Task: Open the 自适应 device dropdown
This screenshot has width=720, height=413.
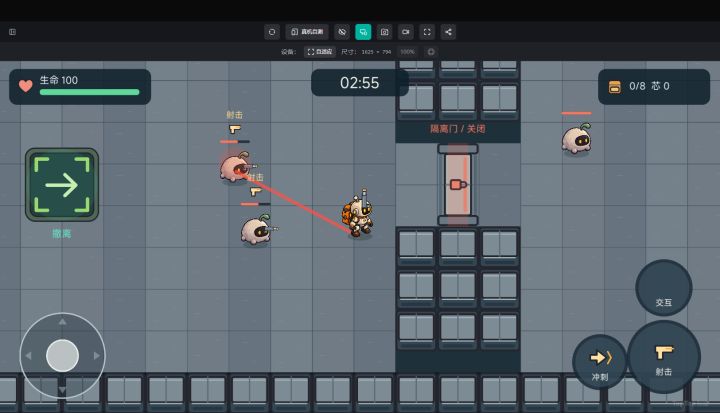Action: tap(320, 52)
